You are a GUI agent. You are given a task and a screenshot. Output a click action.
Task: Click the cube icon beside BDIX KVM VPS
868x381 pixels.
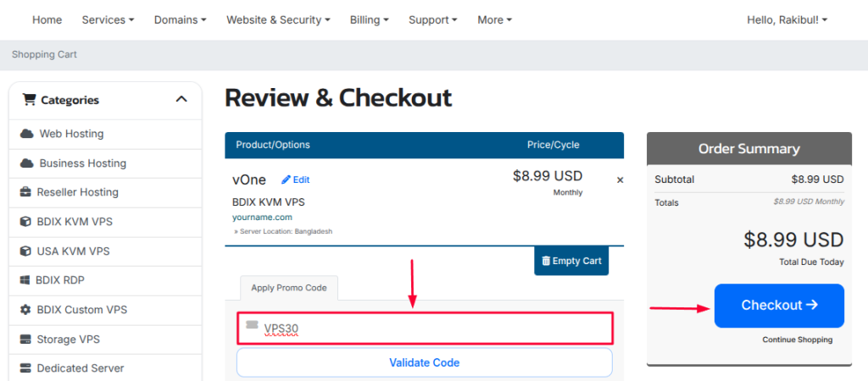25,222
